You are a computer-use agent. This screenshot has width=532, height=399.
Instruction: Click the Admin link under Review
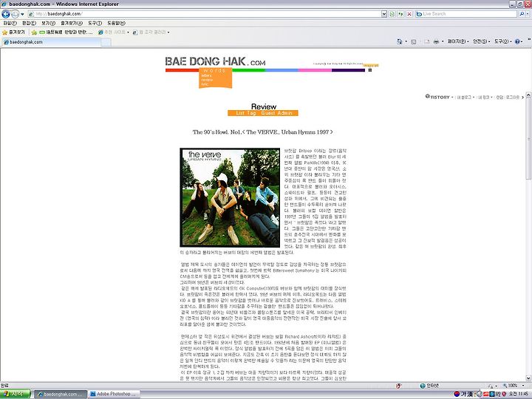[284, 113]
